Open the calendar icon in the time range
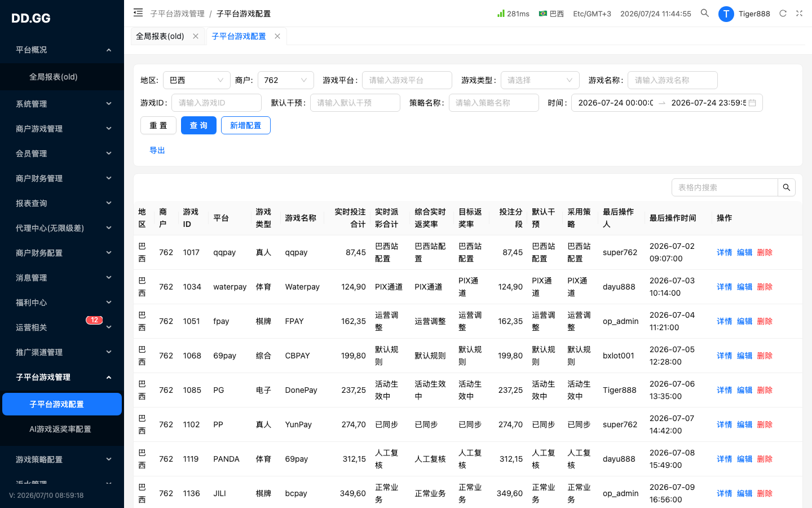 coord(752,103)
